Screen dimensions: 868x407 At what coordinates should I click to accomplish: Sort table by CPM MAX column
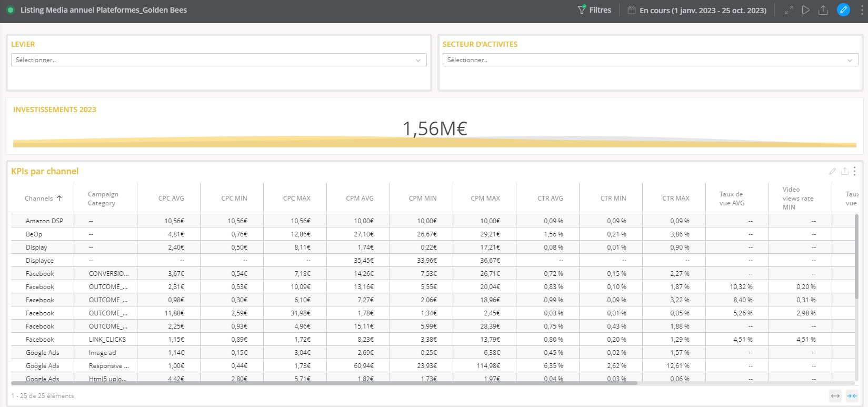point(485,198)
